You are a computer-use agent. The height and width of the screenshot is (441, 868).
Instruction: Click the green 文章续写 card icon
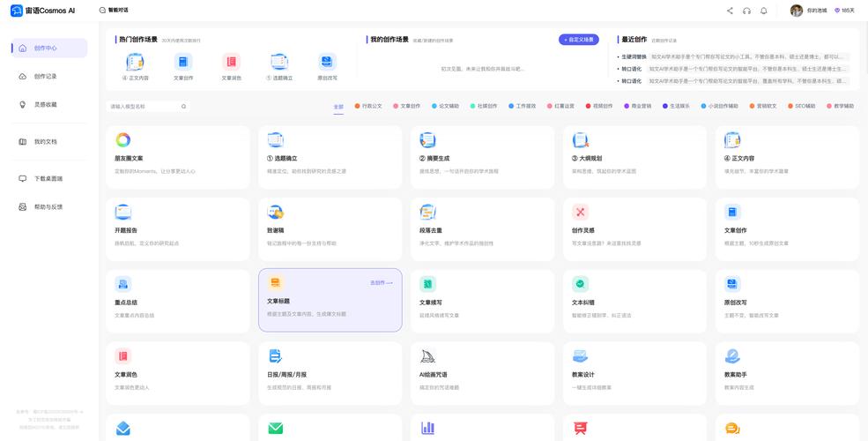point(427,284)
